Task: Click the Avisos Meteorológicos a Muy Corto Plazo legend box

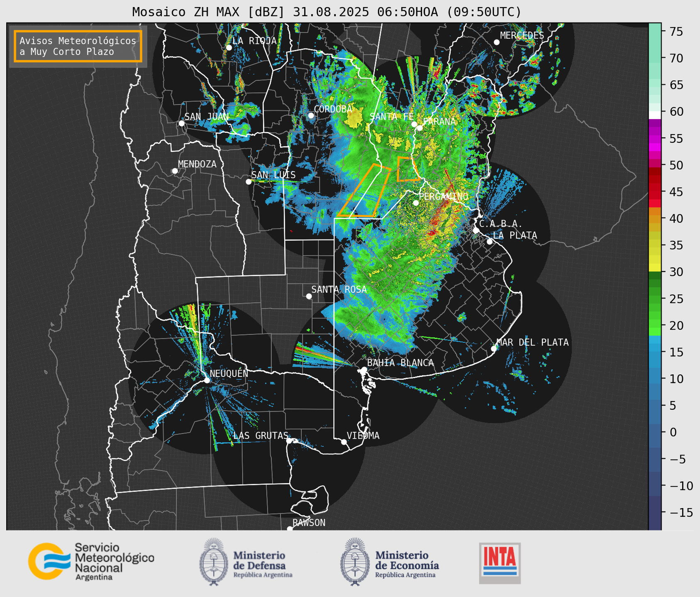Action: click(78, 46)
